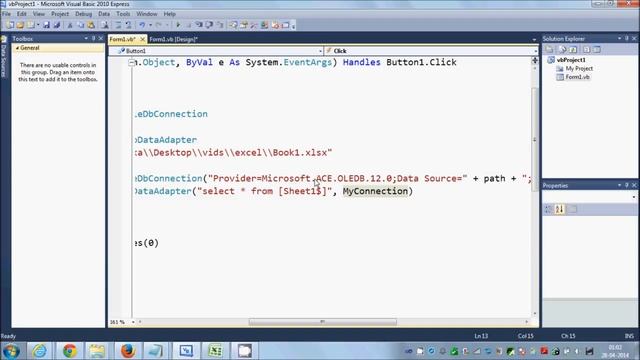Open Google Chrome from the taskbar
The image size is (640, 360).
pyautogui.click(x=70, y=351)
